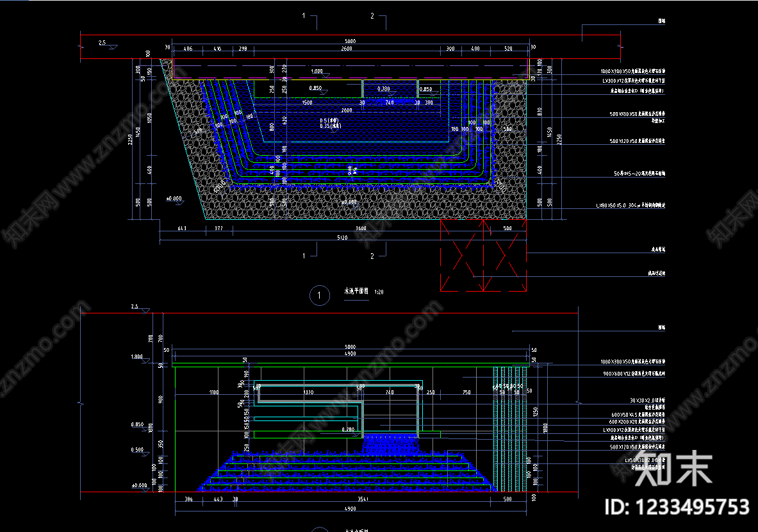This screenshot has width=758, height=532.
Task: Click the 0.5 water level annotation
Action: coord(329,121)
